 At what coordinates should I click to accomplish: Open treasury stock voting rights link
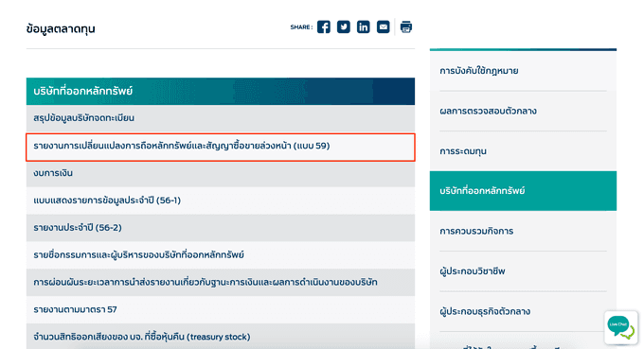221,337
